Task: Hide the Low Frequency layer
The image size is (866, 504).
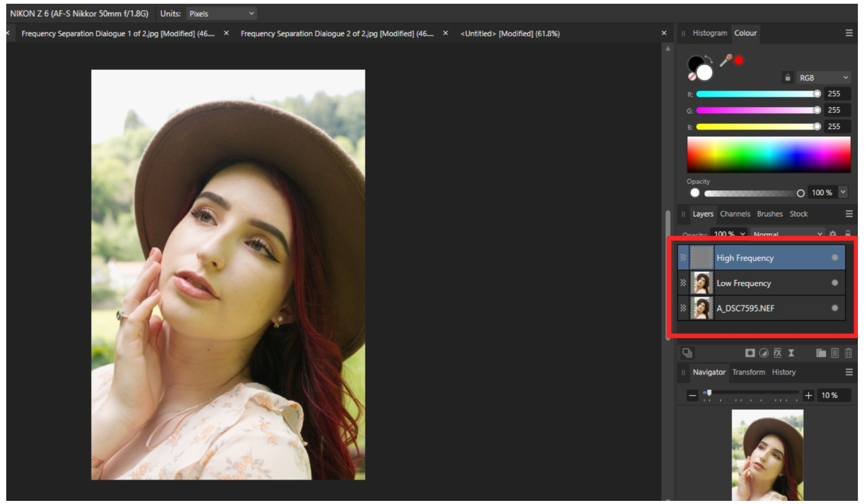Action: coord(835,283)
